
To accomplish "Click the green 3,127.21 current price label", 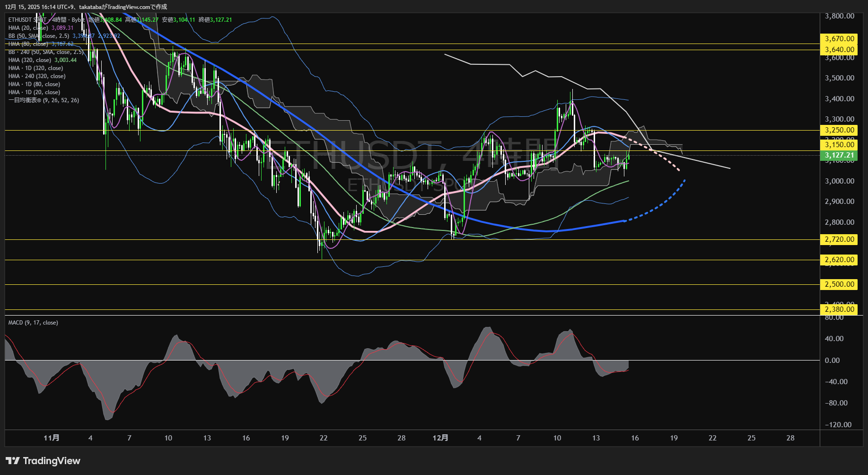I will (839, 155).
